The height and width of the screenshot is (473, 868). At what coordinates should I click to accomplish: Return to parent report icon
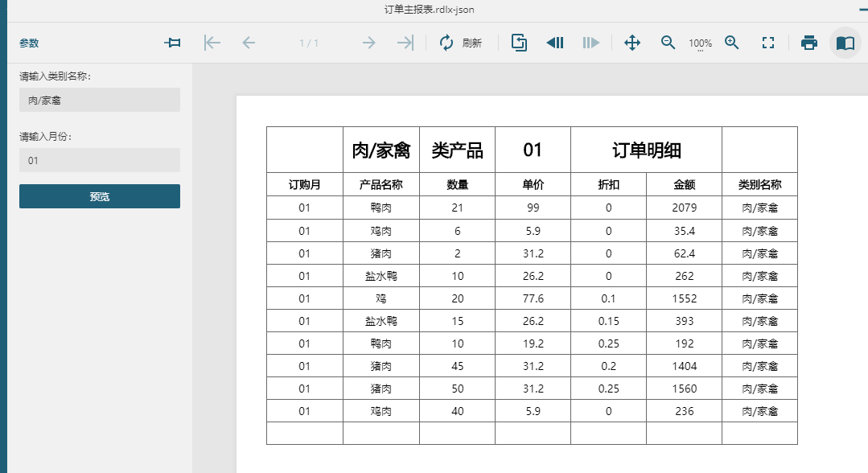point(519,43)
